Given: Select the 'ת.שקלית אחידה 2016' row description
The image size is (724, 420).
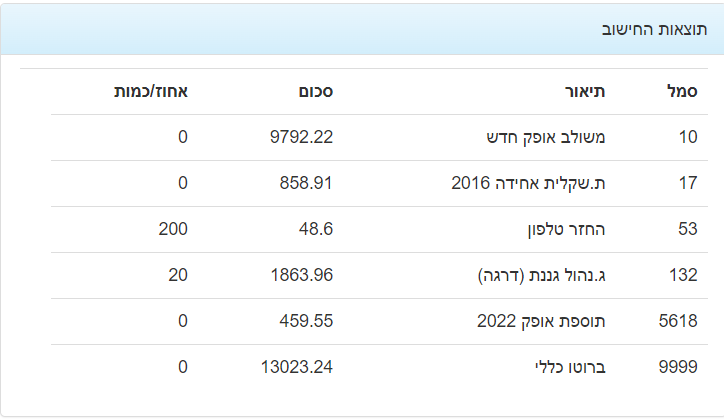Looking at the screenshot, I should (542, 183).
